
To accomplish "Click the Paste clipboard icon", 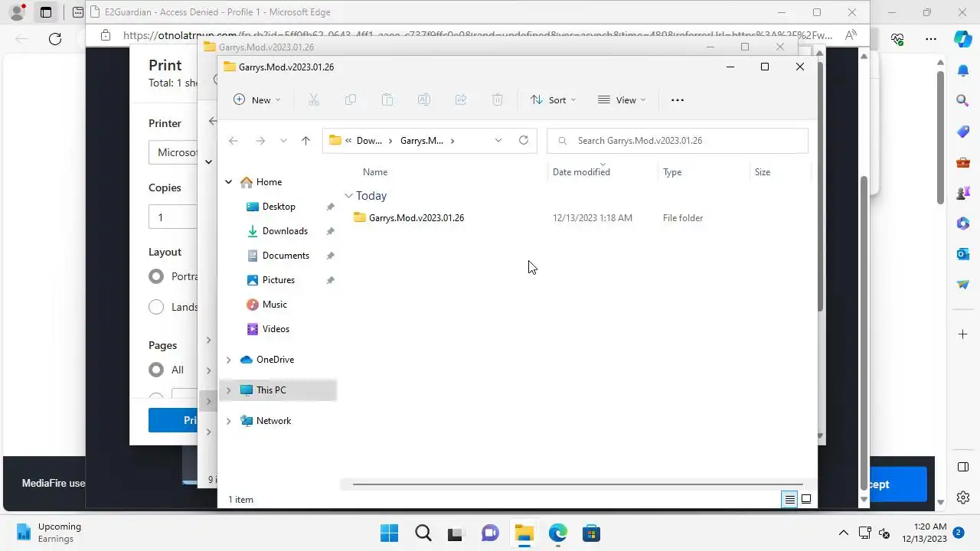I will [387, 99].
